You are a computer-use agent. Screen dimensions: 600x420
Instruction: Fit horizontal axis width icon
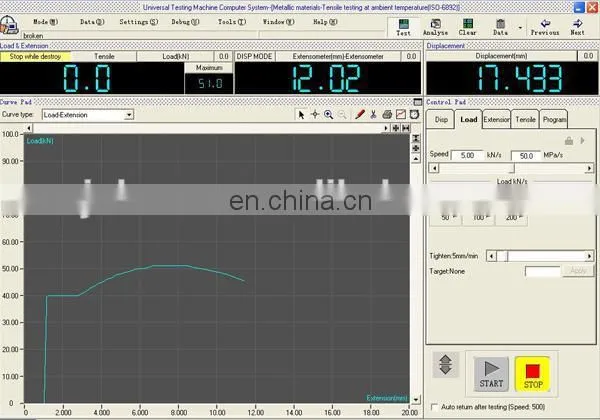pyautogui.click(x=406, y=128)
